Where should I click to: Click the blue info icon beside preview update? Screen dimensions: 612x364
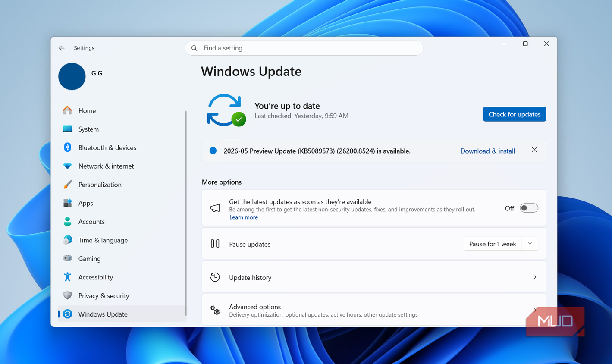[213, 151]
